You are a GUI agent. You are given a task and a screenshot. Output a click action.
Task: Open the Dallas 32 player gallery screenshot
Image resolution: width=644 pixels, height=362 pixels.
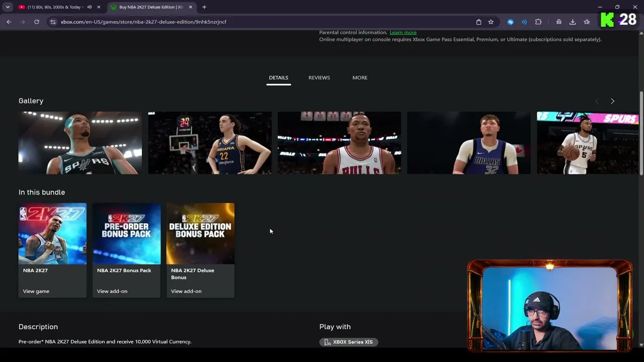pyautogui.click(x=469, y=143)
